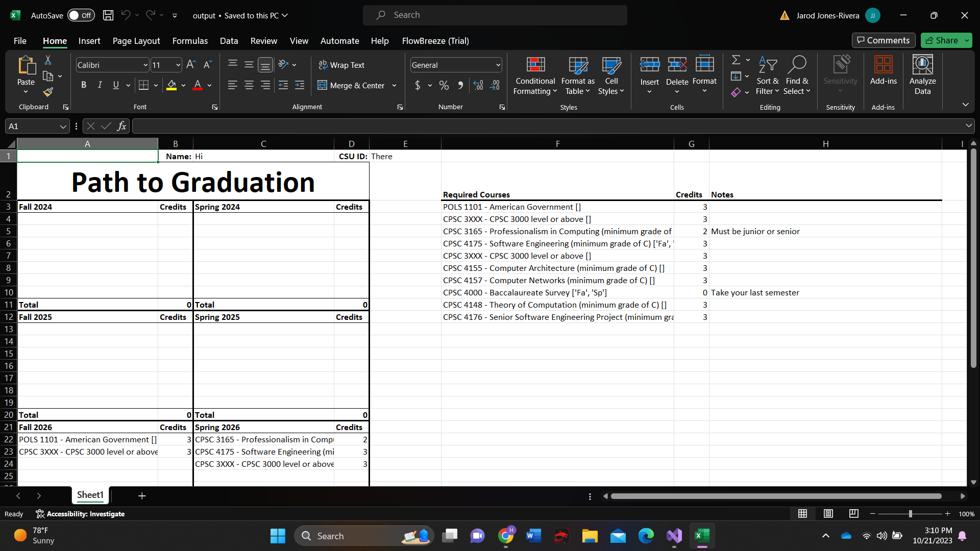Click the Format Painter brush icon

[48, 92]
